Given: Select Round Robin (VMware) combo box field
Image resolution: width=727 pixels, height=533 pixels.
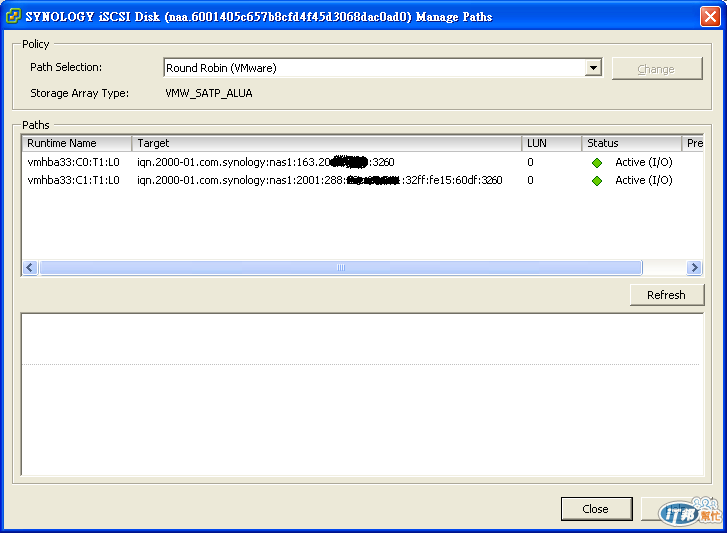Looking at the screenshot, I should (x=382, y=68).
